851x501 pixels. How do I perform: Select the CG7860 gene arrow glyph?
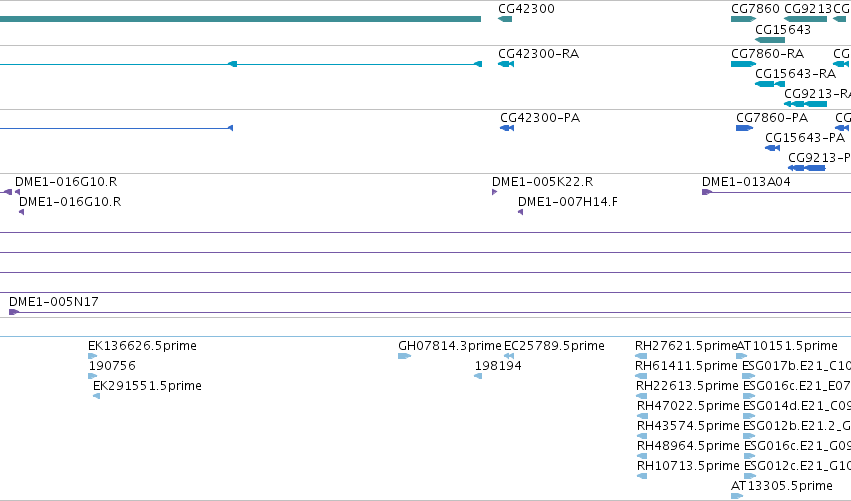[743, 19]
